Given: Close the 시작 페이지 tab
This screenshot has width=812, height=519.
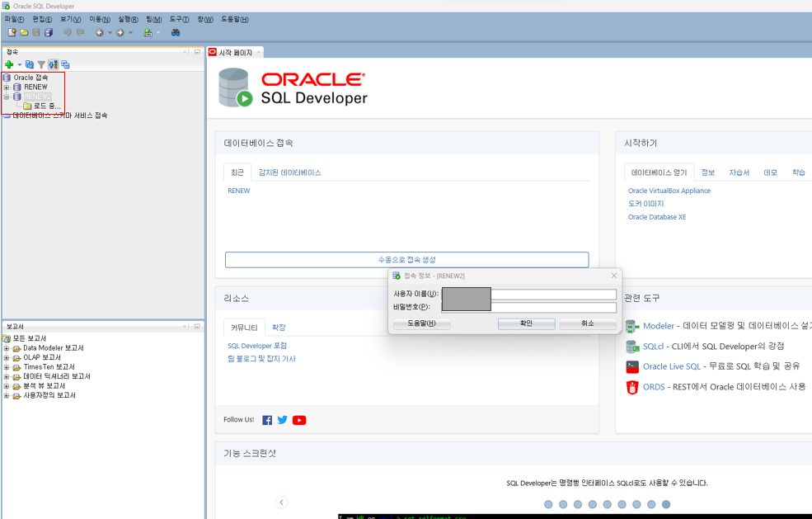Looking at the screenshot, I should pos(259,52).
